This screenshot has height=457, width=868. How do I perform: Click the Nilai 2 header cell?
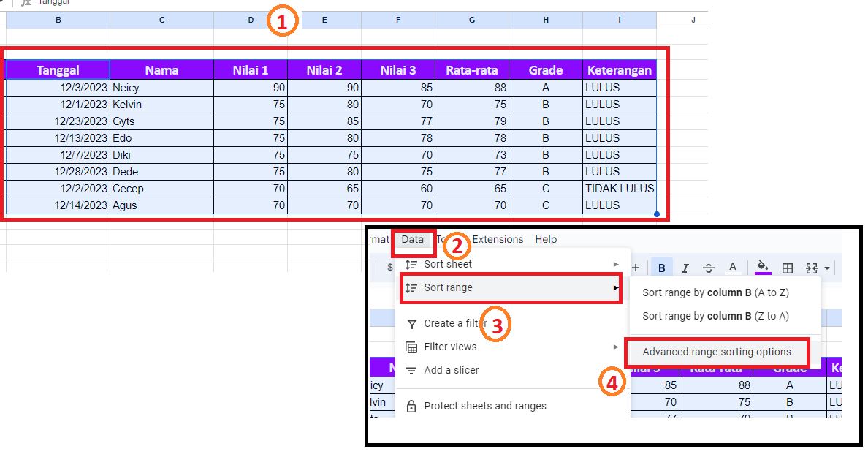tap(324, 70)
